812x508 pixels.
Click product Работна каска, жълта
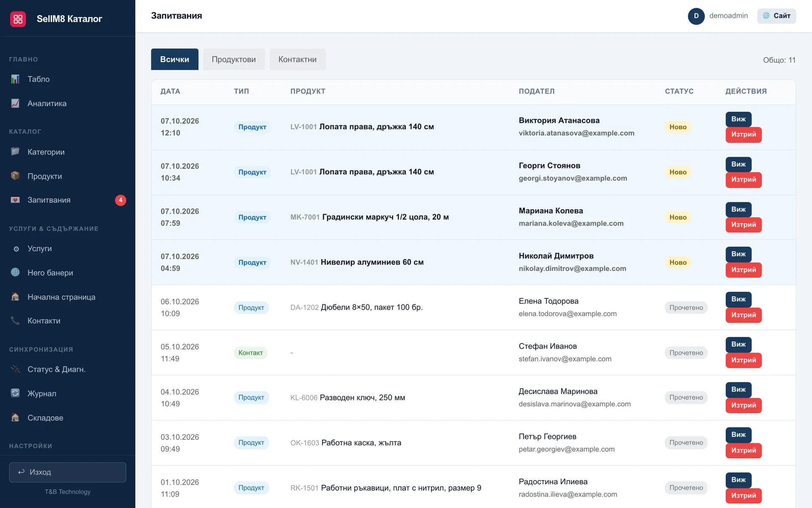pos(361,443)
